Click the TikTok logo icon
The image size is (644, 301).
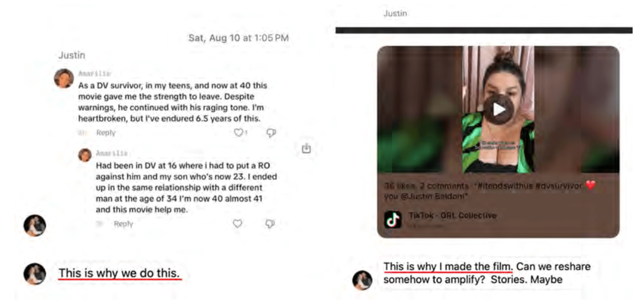(393, 220)
